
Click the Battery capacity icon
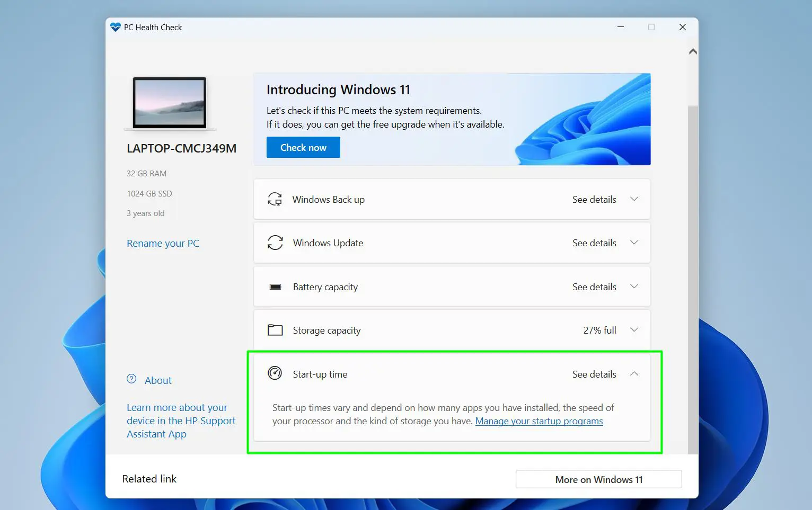coord(275,287)
